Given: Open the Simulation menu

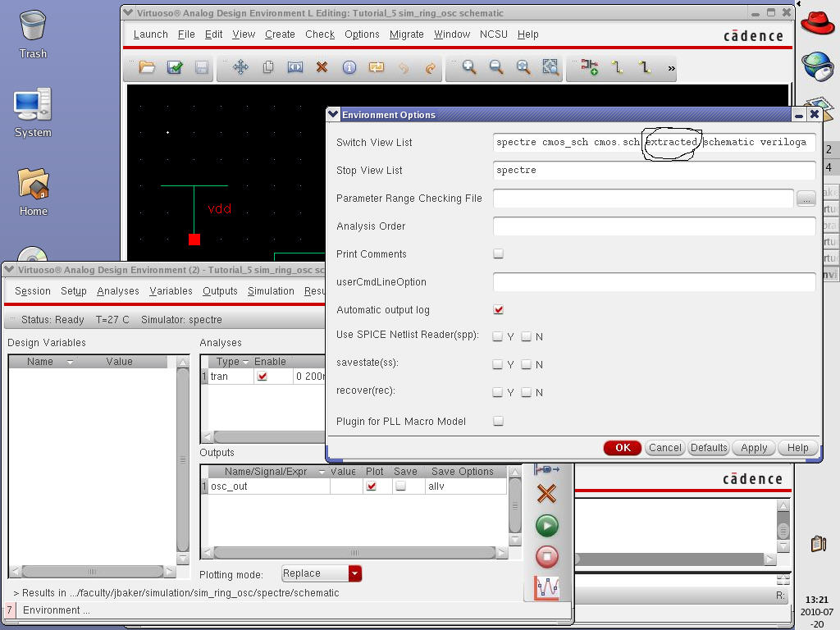Looking at the screenshot, I should (x=271, y=291).
